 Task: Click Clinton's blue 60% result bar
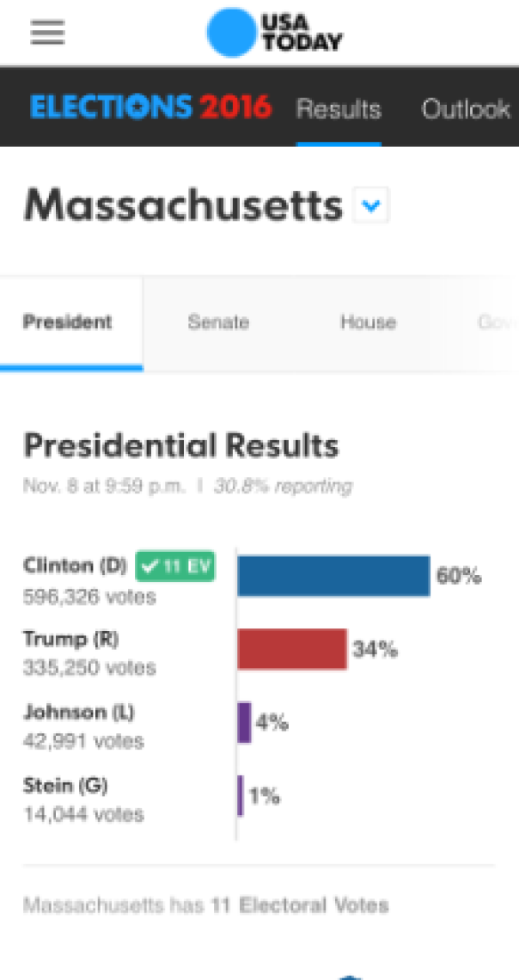point(333,576)
